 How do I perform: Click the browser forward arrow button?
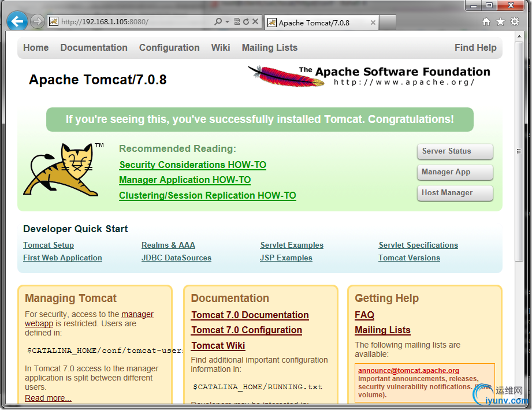click(37, 22)
